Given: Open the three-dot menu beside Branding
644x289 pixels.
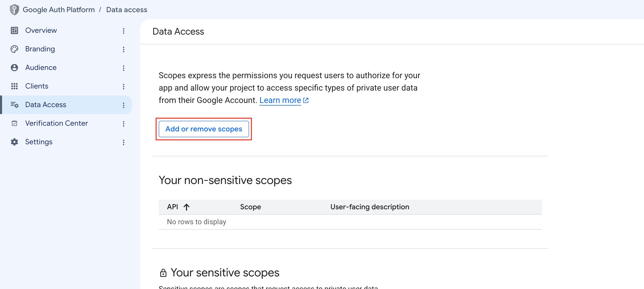Looking at the screenshot, I should pos(124,50).
